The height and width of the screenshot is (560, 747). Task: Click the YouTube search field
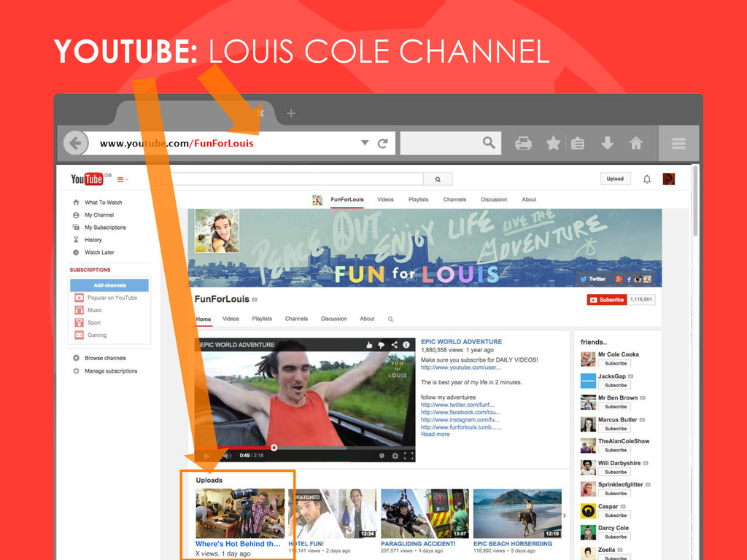(292, 179)
